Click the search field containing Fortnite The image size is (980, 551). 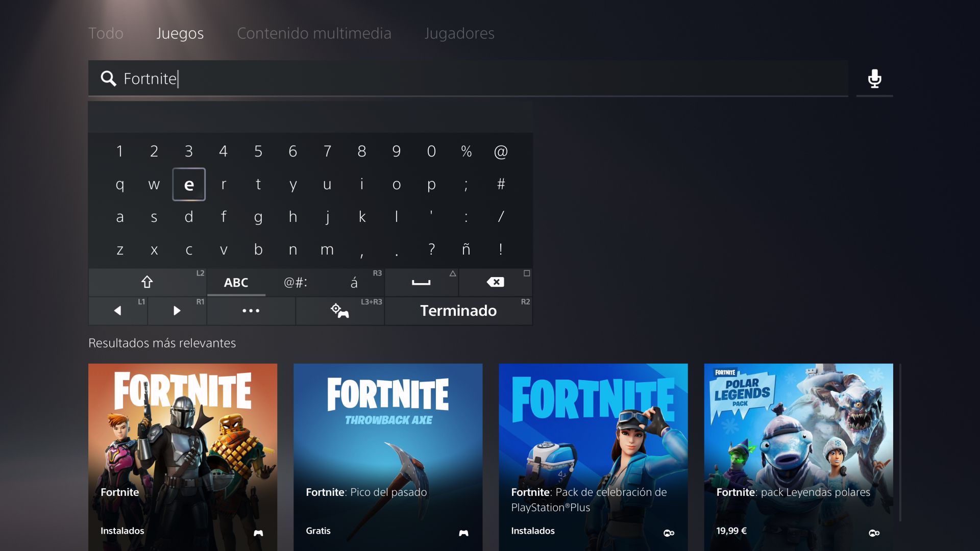coord(468,79)
